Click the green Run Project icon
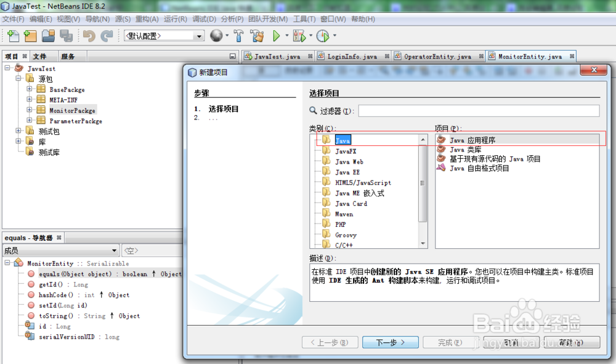616x364 pixels. (x=276, y=36)
